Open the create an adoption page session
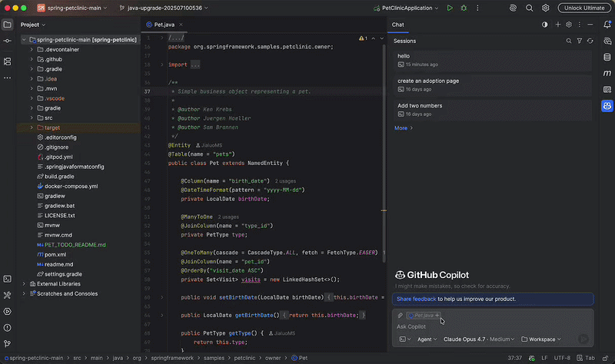The width and height of the screenshot is (615, 364). pyautogui.click(x=493, y=84)
